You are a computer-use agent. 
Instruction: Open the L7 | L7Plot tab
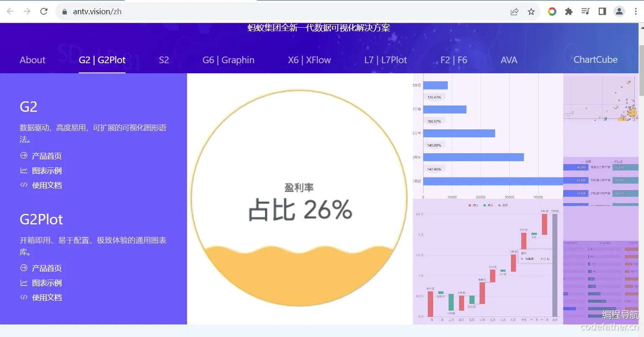coord(385,60)
